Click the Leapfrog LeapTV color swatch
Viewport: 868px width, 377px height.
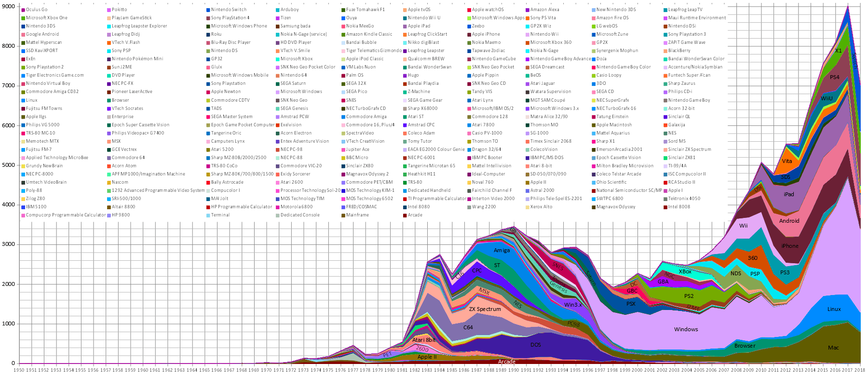coord(665,10)
